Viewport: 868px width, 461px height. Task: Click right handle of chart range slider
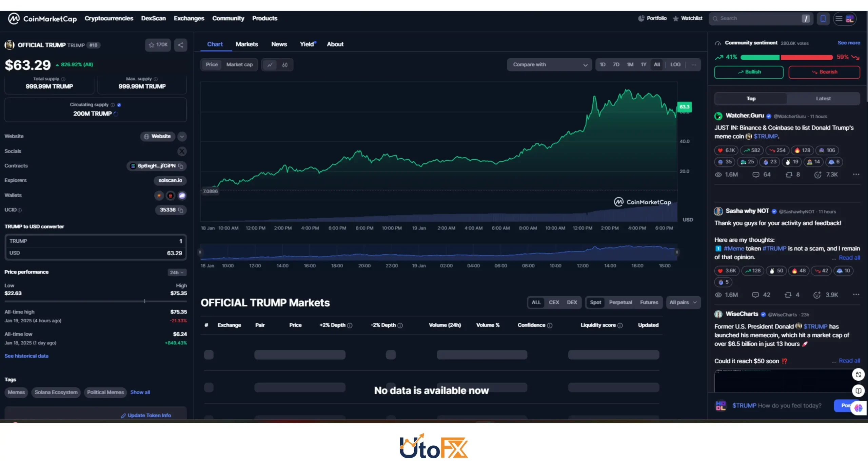pyautogui.click(x=677, y=252)
